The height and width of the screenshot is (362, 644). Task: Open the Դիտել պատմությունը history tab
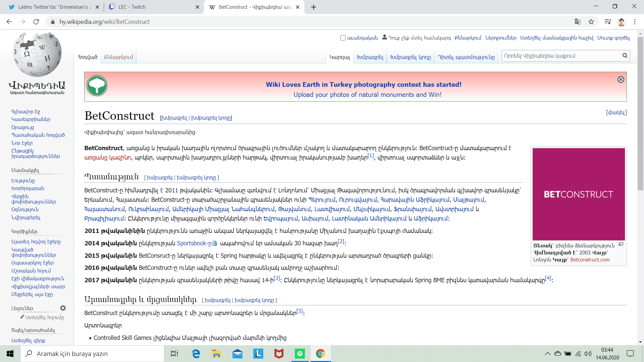pyautogui.click(x=466, y=57)
